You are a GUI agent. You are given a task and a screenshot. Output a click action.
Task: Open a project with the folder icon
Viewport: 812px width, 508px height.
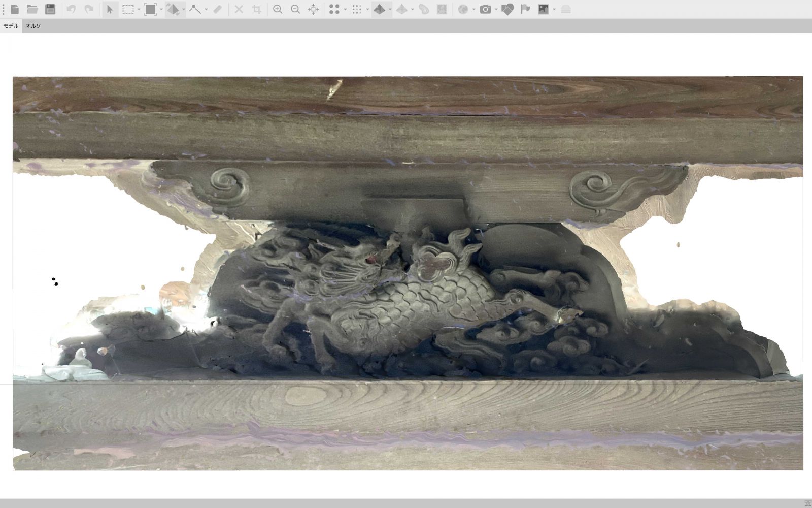click(x=32, y=9)
